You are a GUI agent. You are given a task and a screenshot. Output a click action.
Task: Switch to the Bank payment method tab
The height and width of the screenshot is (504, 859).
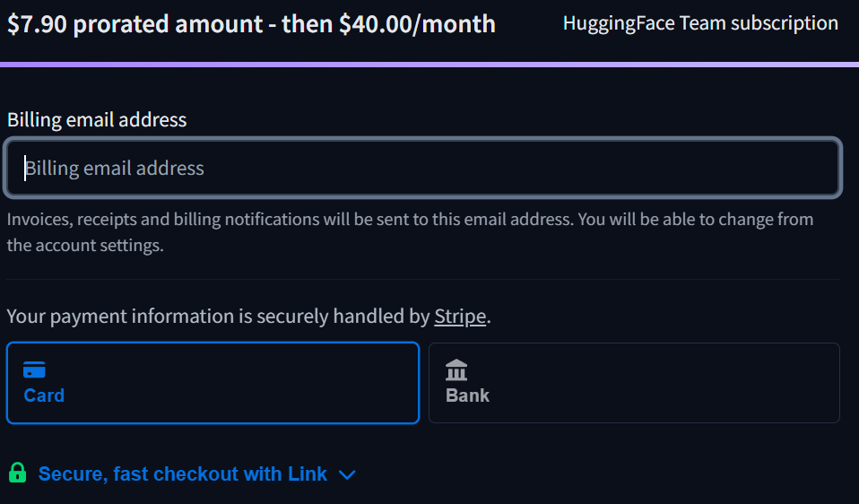(x=634, y=383)
